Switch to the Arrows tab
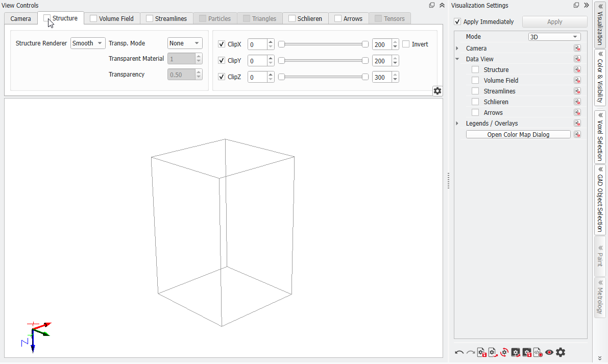Image resolution: width=608 pixels, height=364 pixels. (348, 18)
